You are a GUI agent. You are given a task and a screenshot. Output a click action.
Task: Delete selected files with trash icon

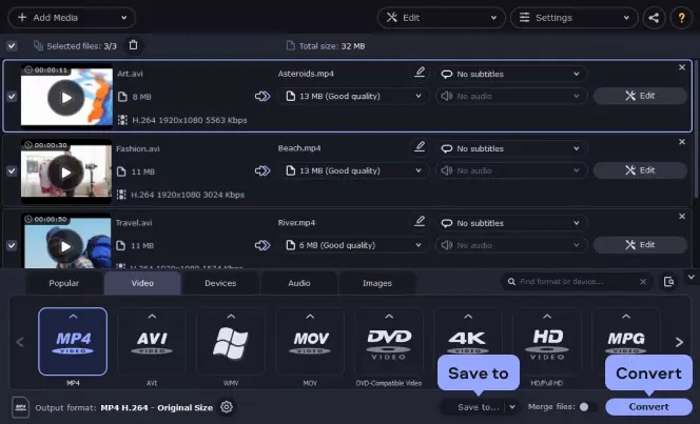(134, 45)
